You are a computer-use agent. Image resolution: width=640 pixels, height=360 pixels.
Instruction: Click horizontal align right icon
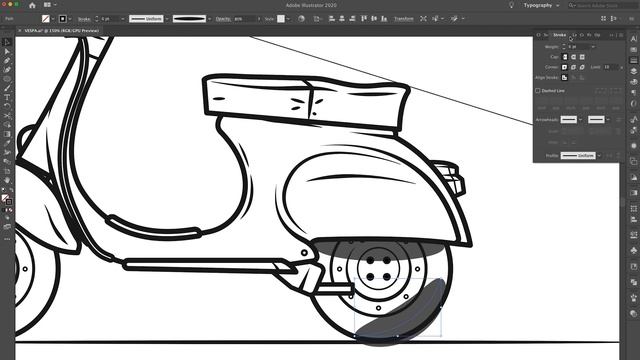pos(352,19)
